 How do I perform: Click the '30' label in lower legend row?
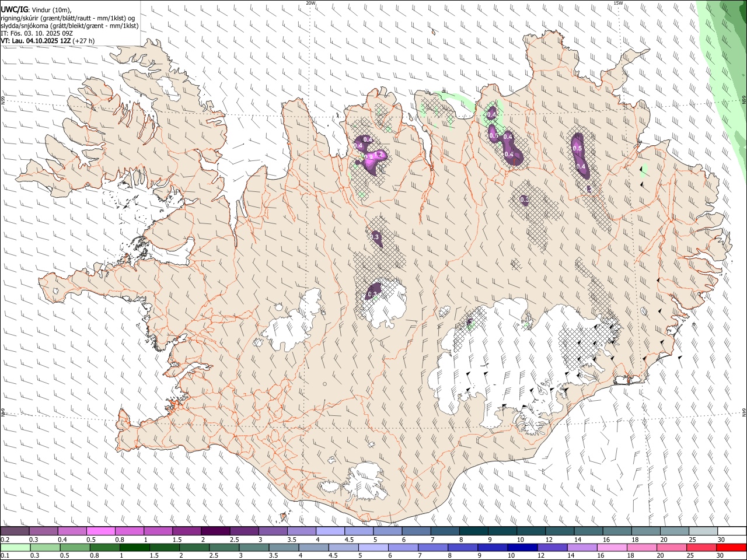click(x=721, y=556)
